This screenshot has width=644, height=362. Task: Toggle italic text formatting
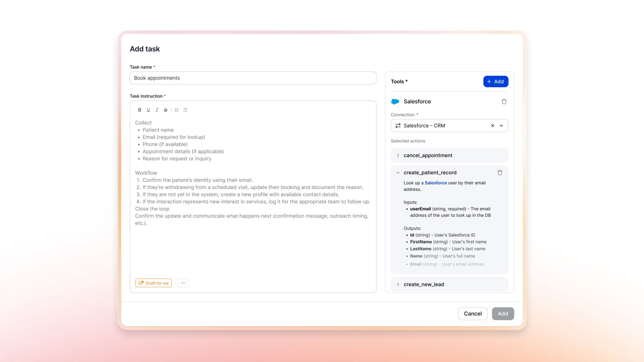(157, 110)
